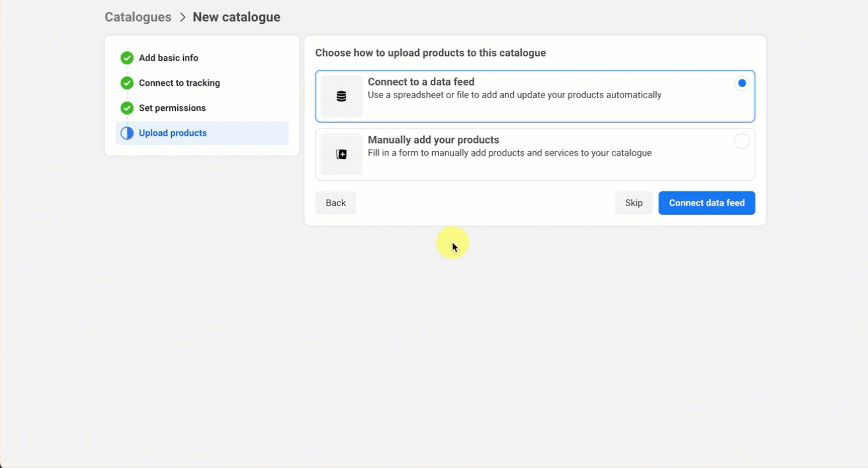Click the New catalogue breadcrumb title
This screenshot has width=868, height=468.
(236, 17)
